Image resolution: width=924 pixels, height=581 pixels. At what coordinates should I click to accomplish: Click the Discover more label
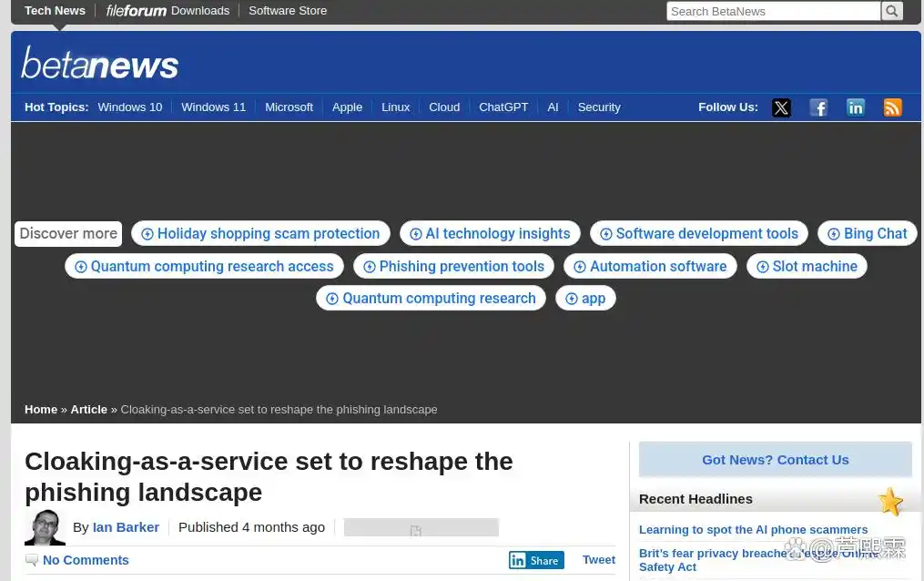tap(68, 233)
